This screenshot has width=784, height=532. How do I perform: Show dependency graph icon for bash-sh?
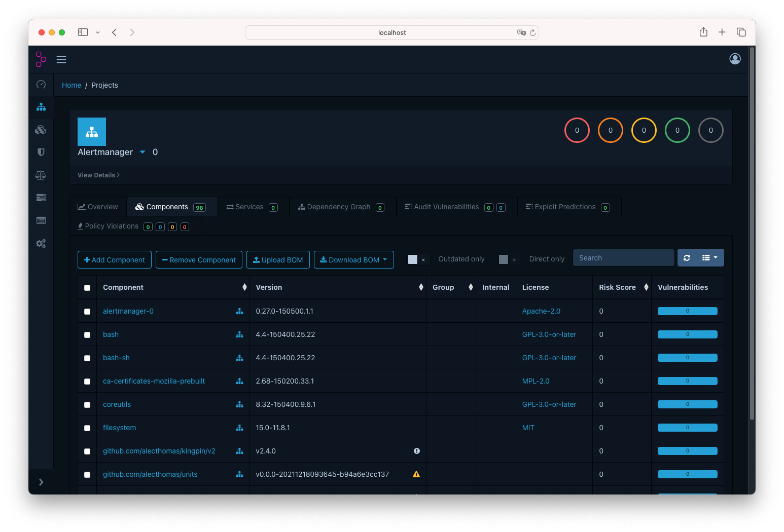click(x=239, y=358)
